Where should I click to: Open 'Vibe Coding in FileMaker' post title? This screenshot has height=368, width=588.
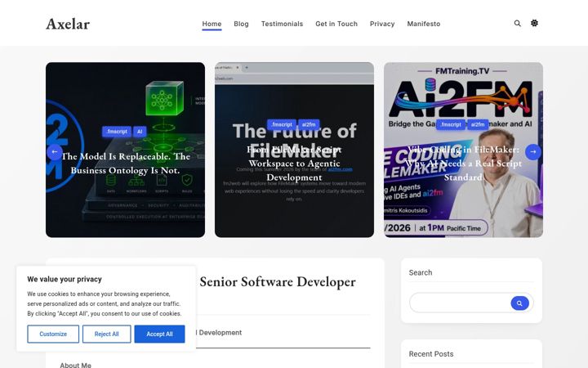(x=464, y=164)
